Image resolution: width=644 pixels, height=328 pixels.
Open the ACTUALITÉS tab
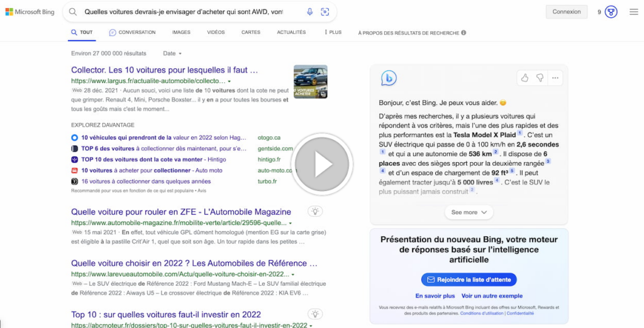[x=291, y=33]
